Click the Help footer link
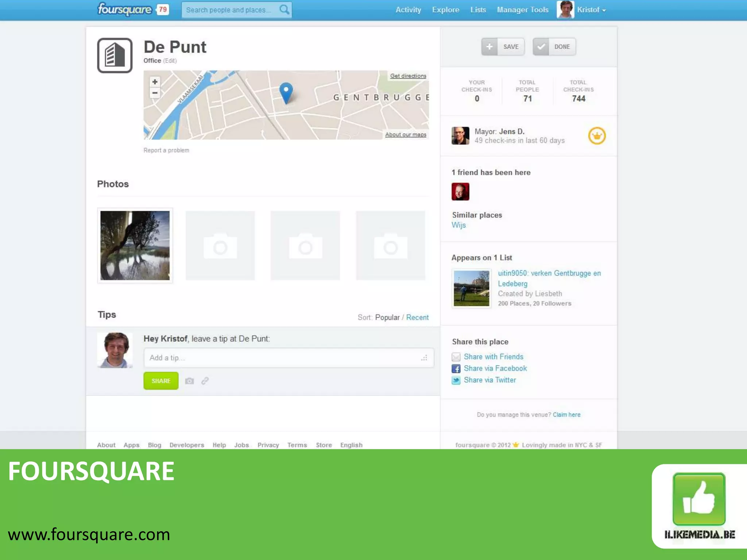 click(x=219, y=445)
